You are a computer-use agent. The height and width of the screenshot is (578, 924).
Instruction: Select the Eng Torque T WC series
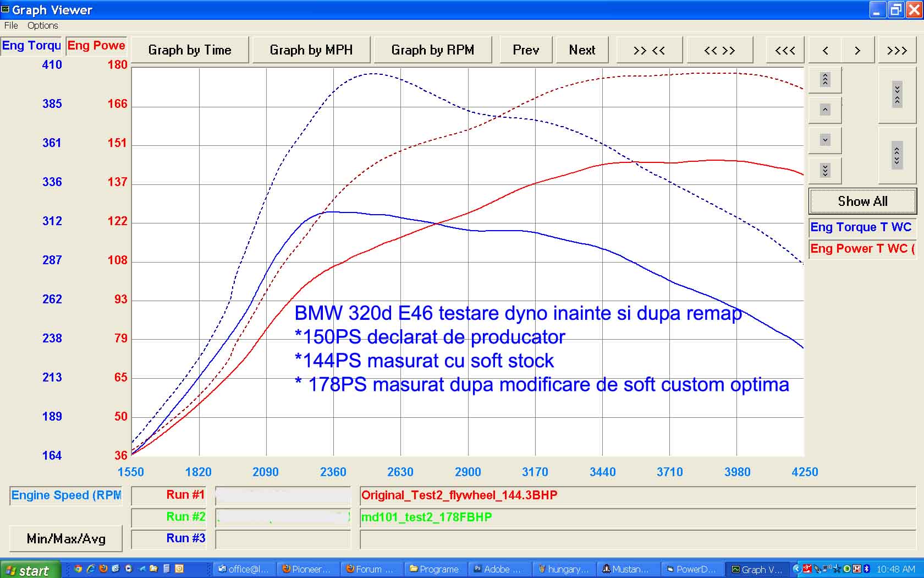pos(862,227)
